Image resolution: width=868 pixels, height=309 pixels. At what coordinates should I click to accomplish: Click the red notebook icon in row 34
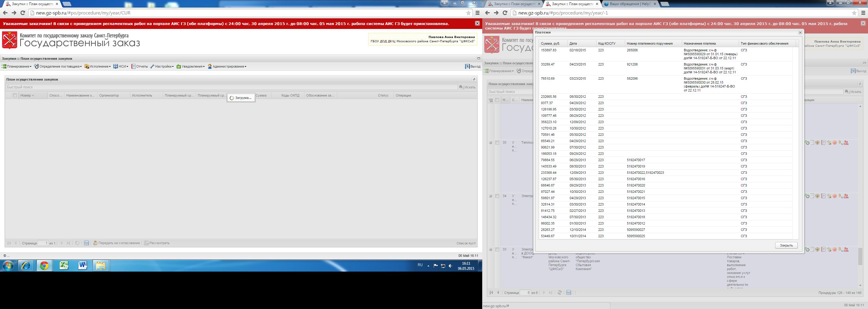[823, 196]
